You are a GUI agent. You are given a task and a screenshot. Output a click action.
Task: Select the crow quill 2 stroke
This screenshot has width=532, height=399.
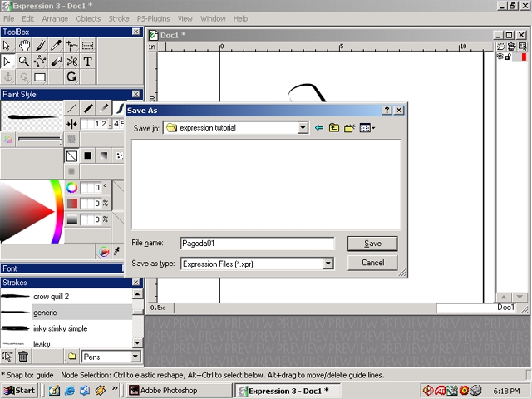coord(66,297)
